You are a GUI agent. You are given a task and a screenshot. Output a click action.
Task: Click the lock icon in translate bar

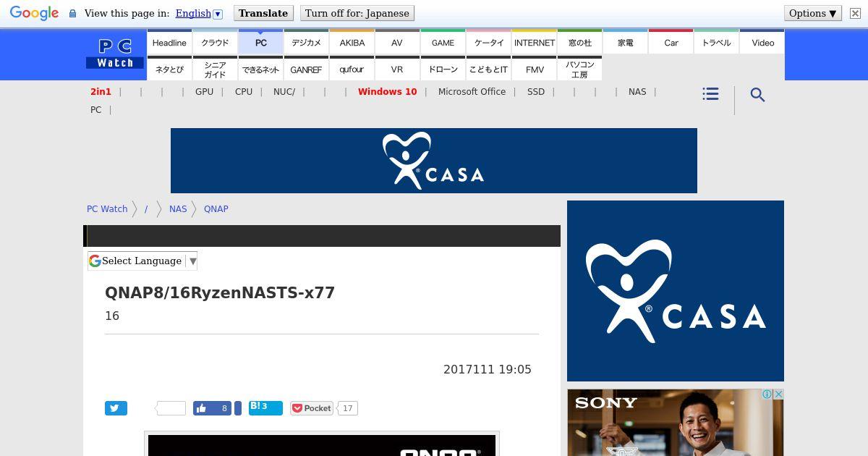click(72, 13)
